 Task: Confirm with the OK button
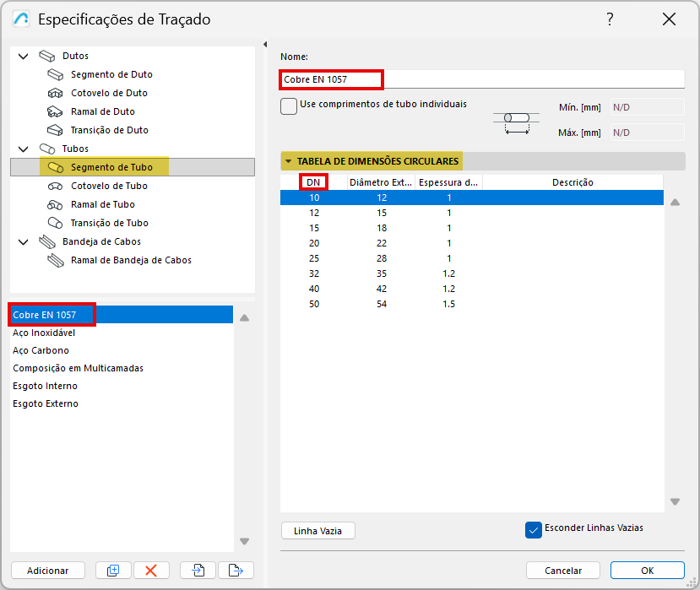[x=648, y=571]
